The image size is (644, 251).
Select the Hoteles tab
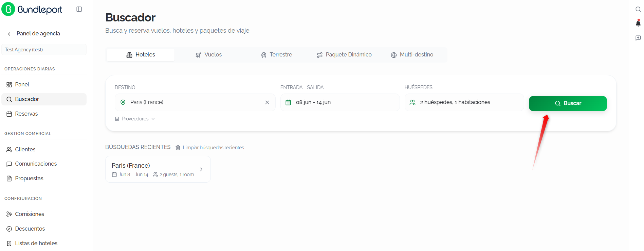pos(141,55)
